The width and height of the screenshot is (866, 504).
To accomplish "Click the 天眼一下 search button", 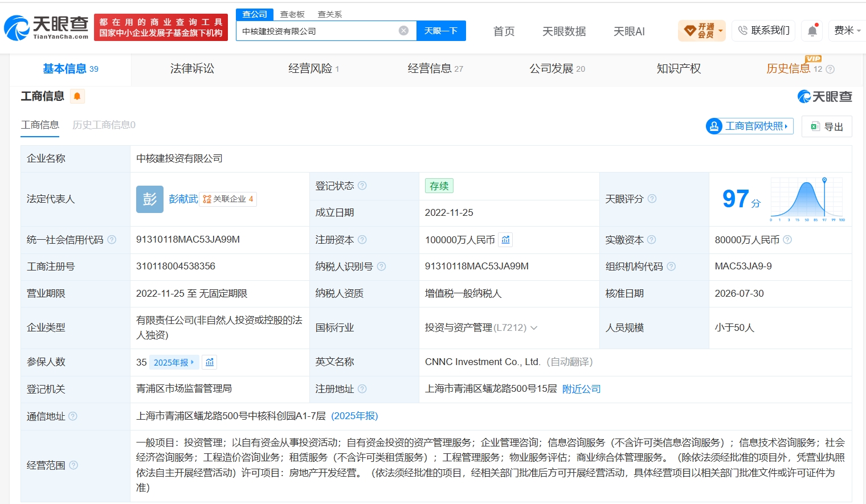I will [x=441, y=31].
